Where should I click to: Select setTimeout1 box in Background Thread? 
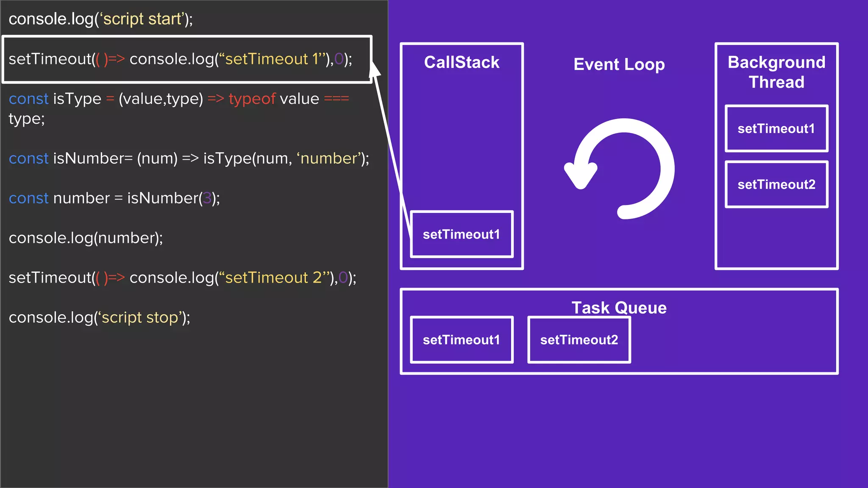coord(776,128)
